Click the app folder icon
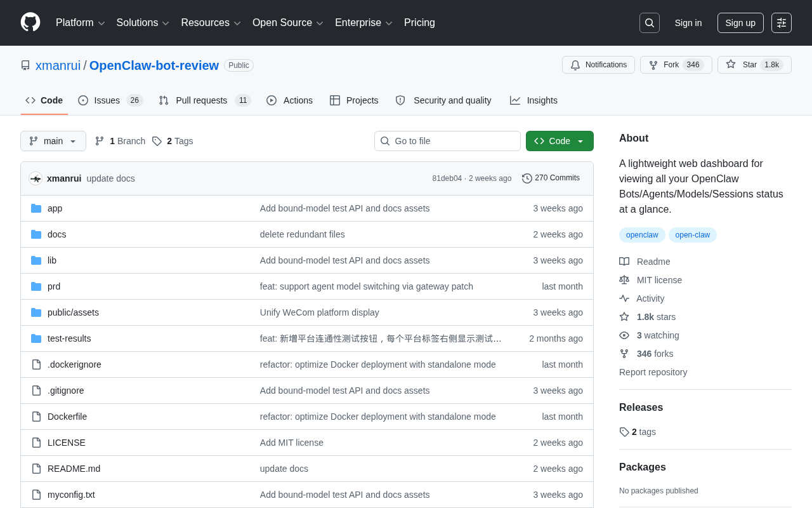 point(36,208)
